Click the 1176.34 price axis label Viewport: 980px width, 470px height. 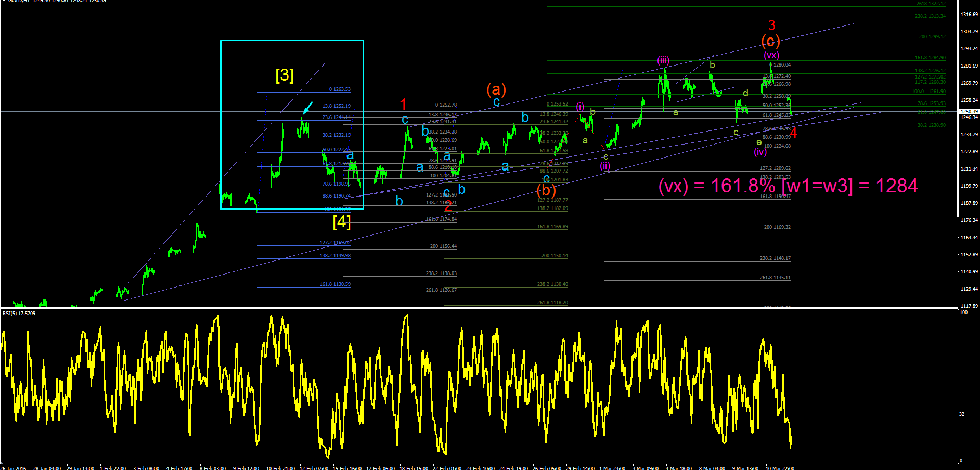click(x=969, y=220)
